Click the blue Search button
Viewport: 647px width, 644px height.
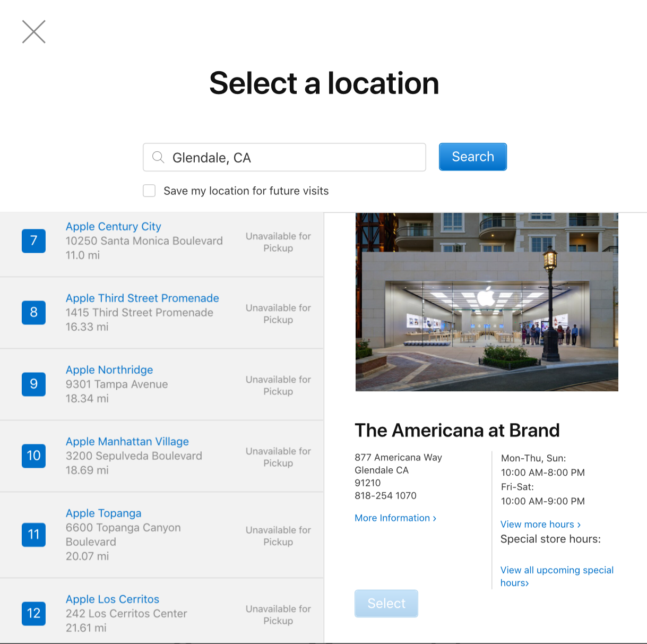pyautogui.click(x=473, y=157)
